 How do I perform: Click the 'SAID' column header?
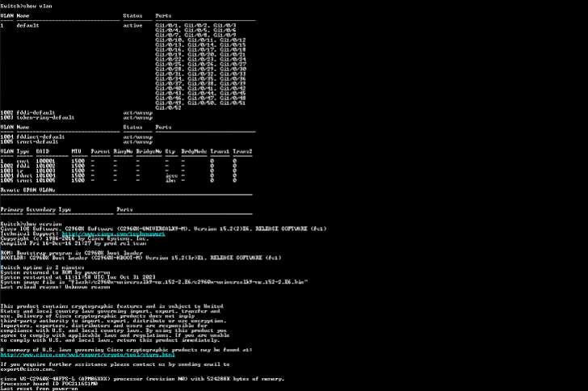coord(43,151)
